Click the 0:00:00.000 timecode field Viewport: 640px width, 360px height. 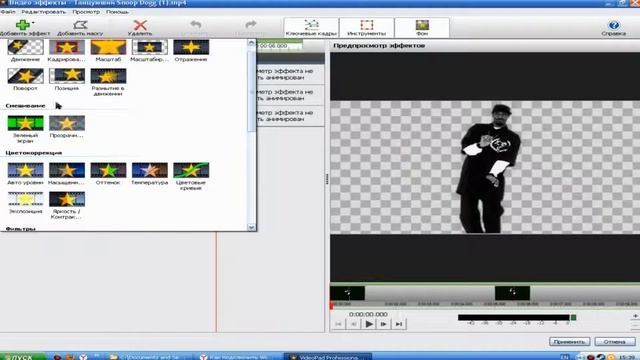(x=368, y=314)
